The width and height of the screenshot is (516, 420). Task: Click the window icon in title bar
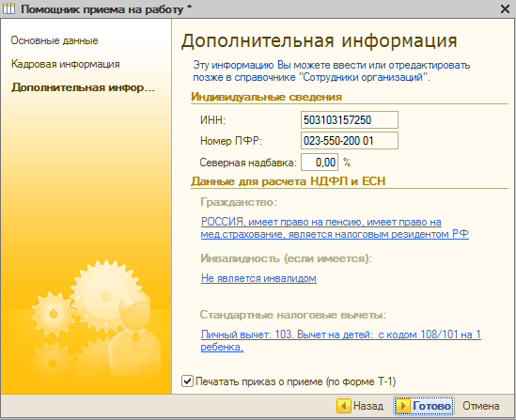click(8, 8)
